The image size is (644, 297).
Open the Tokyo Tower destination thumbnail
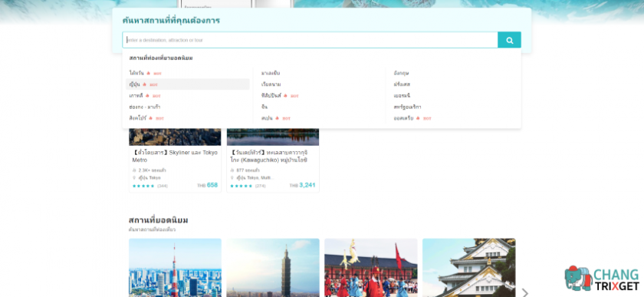tap(175, 268)
